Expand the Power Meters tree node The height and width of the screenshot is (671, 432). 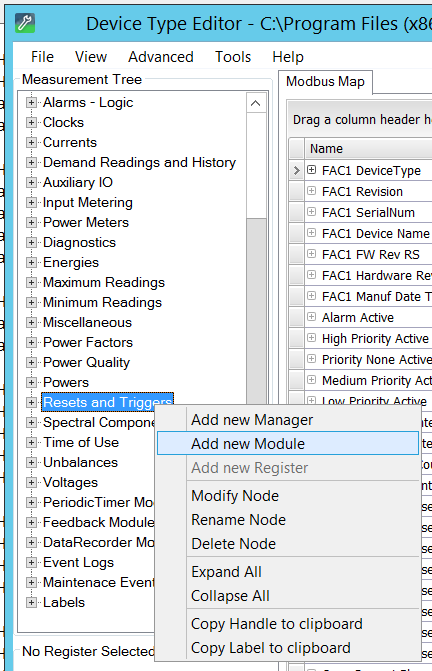tap(31, 222)
